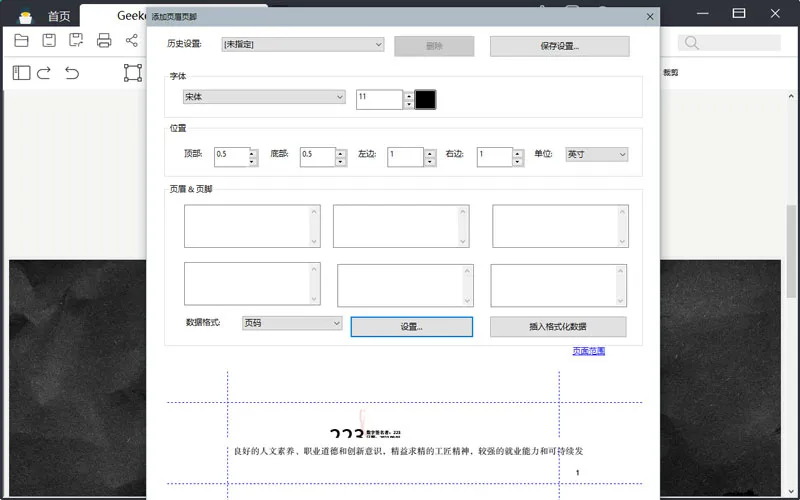
Task: Click the right footer text box
Action: click(x=559, y=286)
